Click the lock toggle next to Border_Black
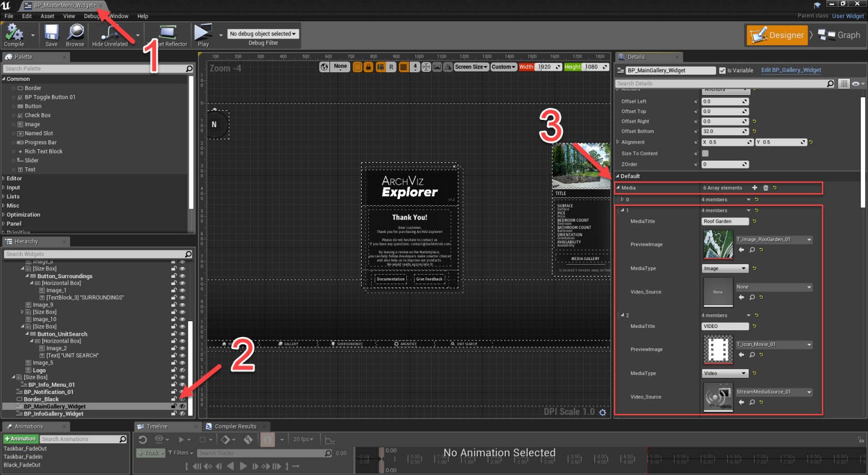 [x=174, y=399]
